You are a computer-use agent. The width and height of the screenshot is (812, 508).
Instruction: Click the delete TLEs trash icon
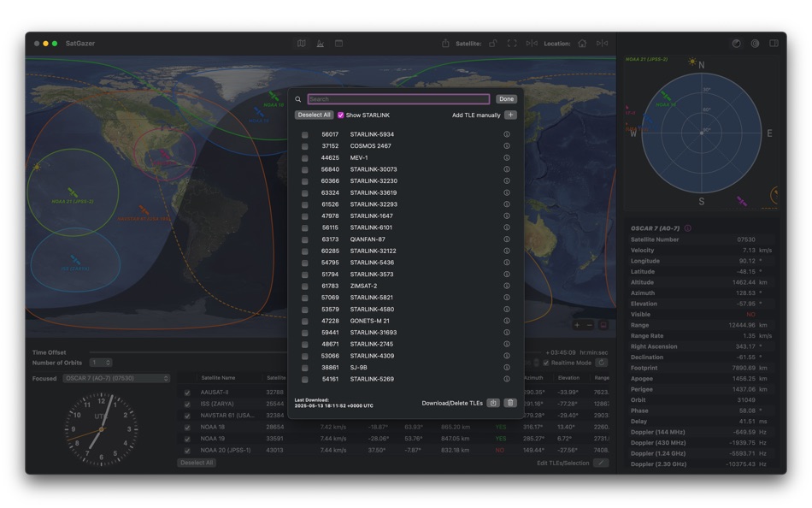coord(510,403)
